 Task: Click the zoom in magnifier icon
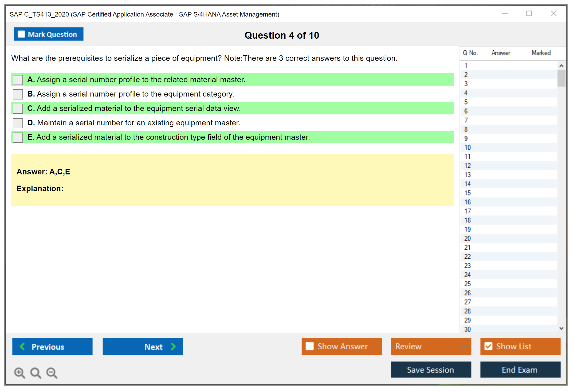click(x=19, y=373)
